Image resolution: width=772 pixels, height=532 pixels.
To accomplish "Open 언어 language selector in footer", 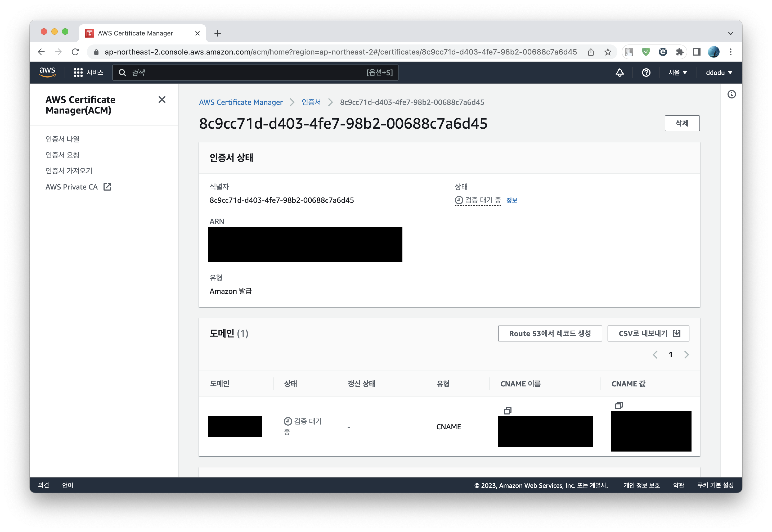I will [68, 485].
